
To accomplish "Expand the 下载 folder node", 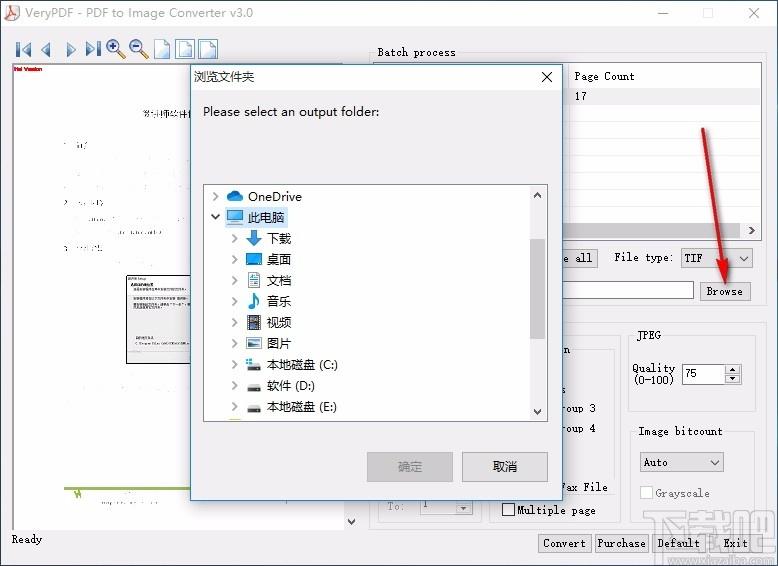I will click(x=235, y=239).
